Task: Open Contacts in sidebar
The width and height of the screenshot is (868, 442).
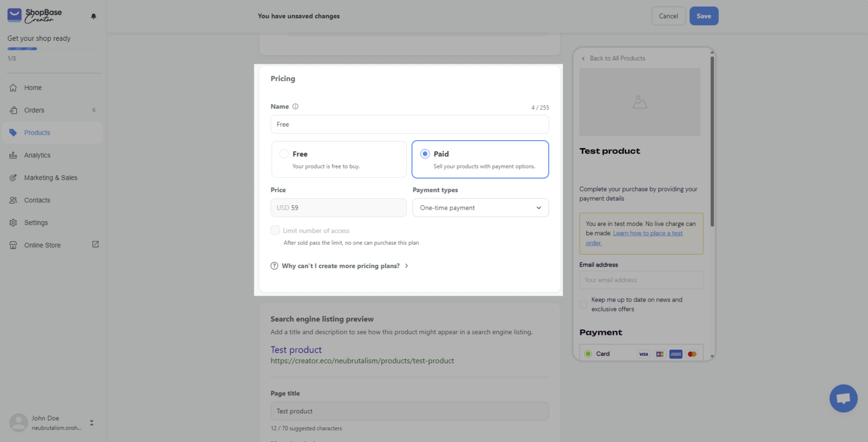Action: click(x=53, y=200)
